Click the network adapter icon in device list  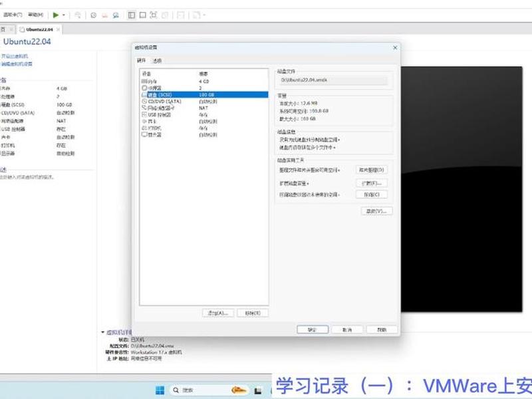point(144,108)
